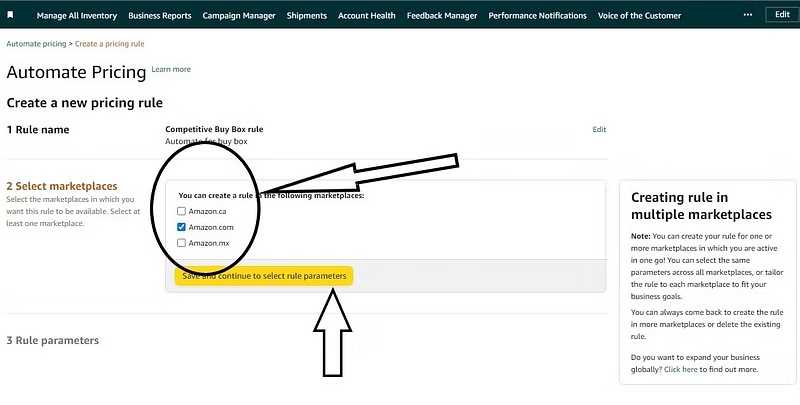
Task: Click 'Creating rule in multiple marketplaces' heading
Action: pos(702,206)
